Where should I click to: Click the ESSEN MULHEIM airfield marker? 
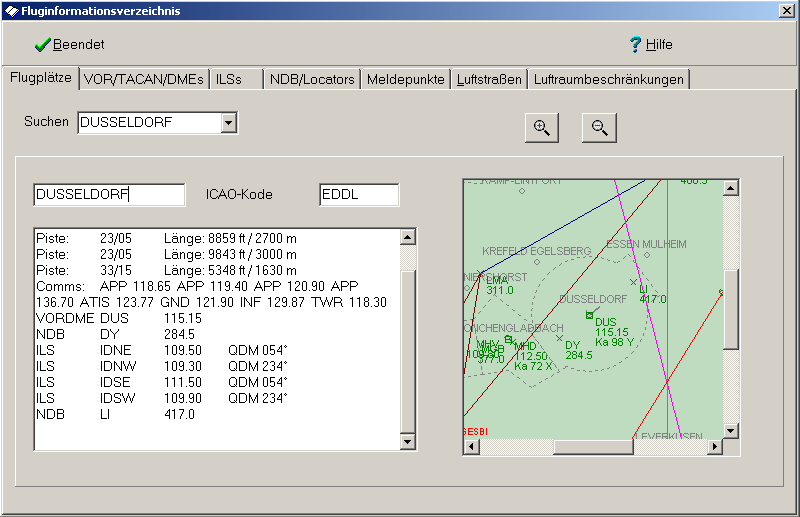click(x=647, y=255)
